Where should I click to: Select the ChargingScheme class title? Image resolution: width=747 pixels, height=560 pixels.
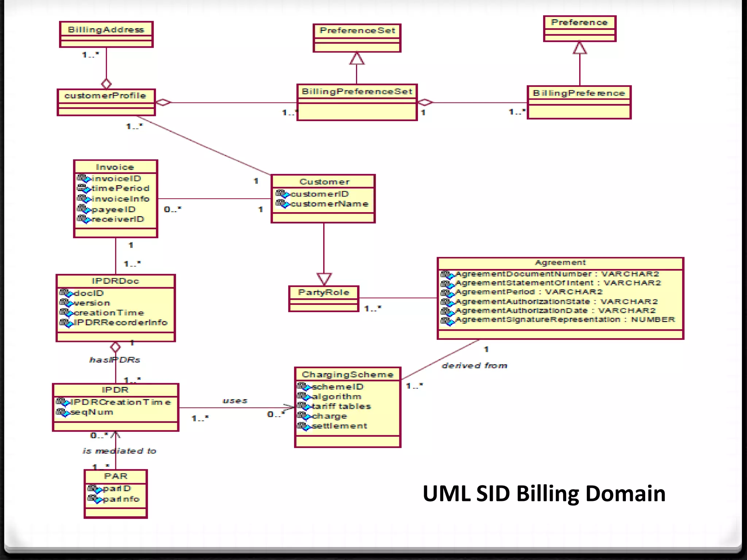(x=348, y=374)
